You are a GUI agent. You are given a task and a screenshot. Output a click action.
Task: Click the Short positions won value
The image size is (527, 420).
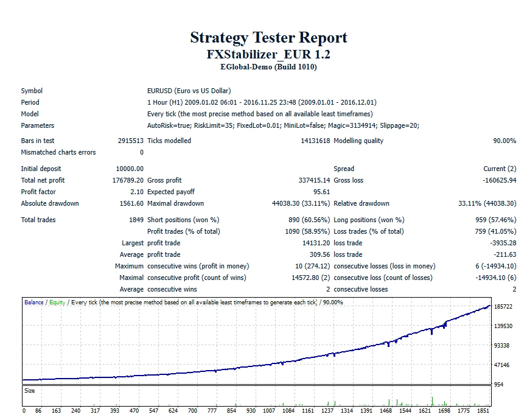point(309,220)
